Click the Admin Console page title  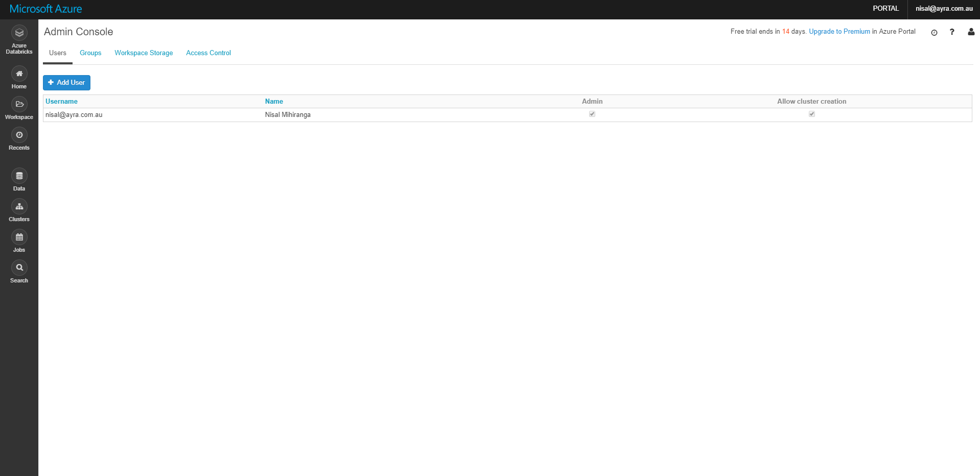(79, 32)
